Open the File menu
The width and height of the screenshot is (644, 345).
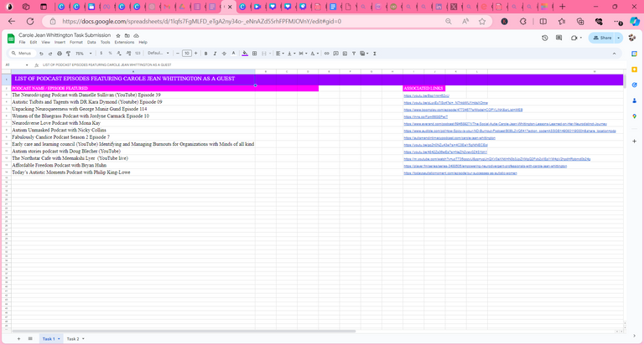pyautogui.click(x=22, y=42)
